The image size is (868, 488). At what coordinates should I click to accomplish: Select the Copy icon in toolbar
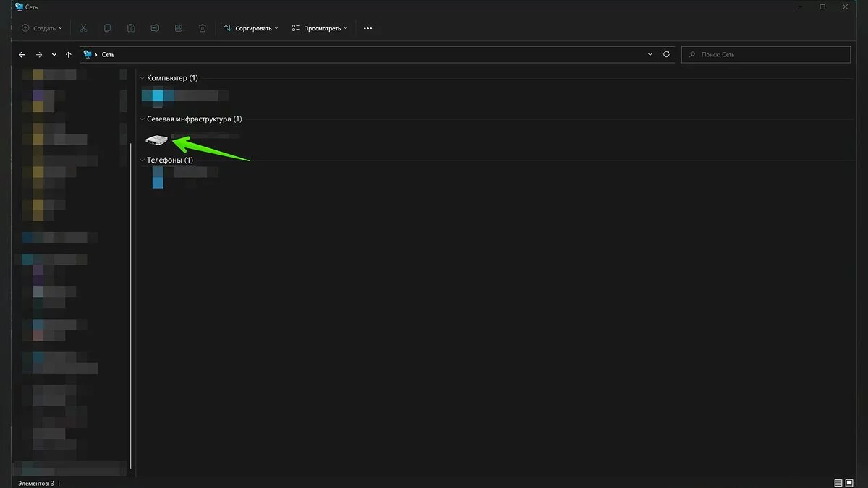click(107, 28)
